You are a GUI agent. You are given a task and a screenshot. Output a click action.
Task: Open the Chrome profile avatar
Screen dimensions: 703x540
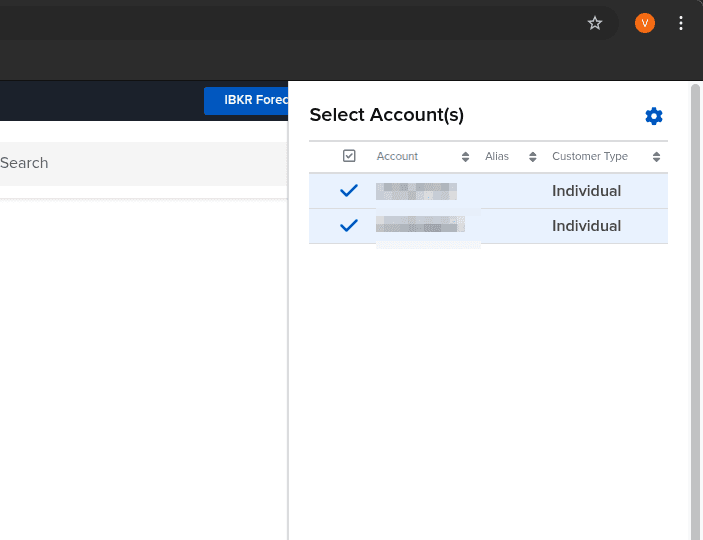point(645,23)
